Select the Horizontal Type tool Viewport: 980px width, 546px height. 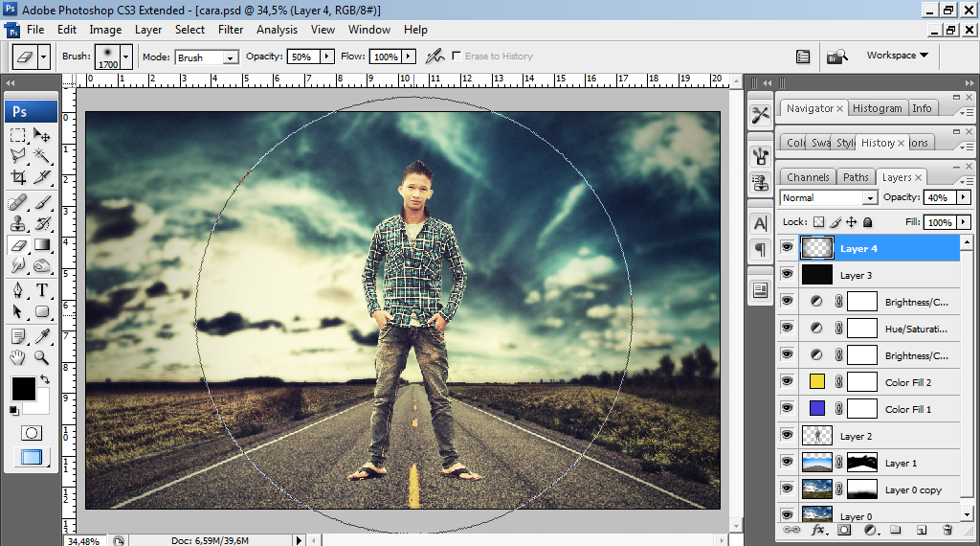[42, 290]
